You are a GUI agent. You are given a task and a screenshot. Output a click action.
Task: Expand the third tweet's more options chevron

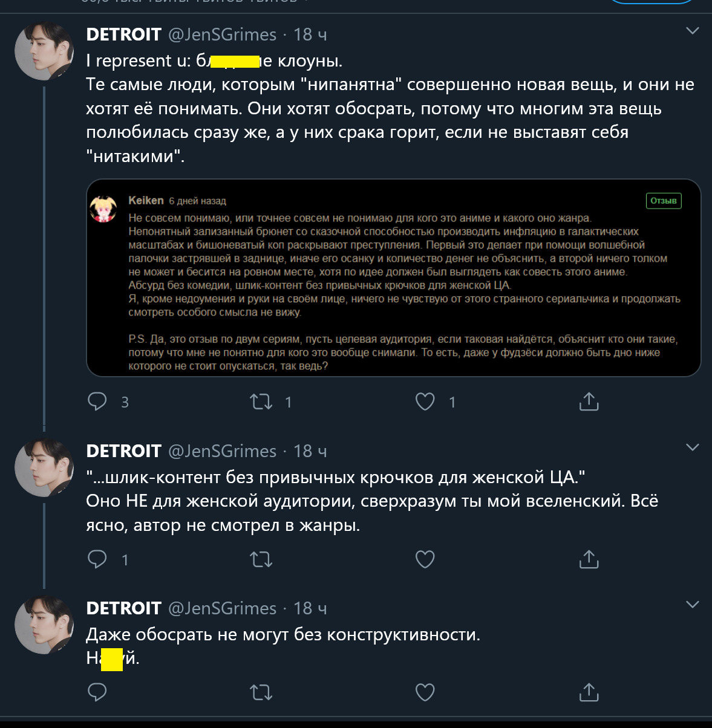693,605
